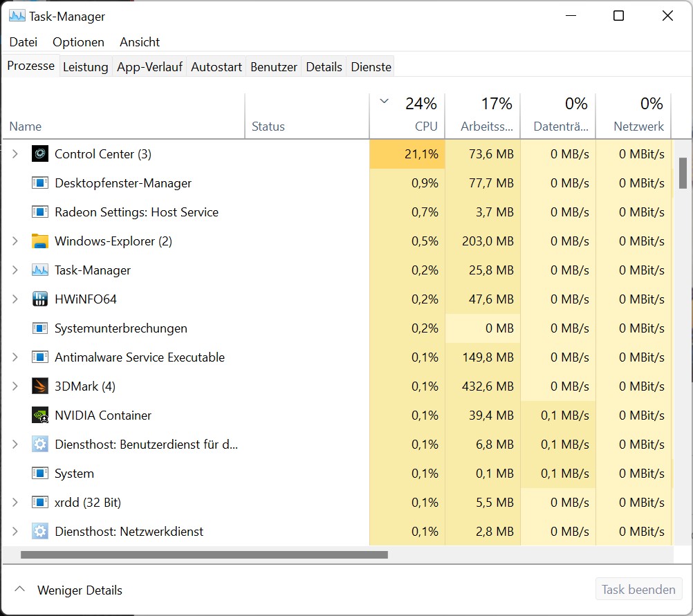
Task: Click the Radeon Settings Host Service icon
Action: 40,212
